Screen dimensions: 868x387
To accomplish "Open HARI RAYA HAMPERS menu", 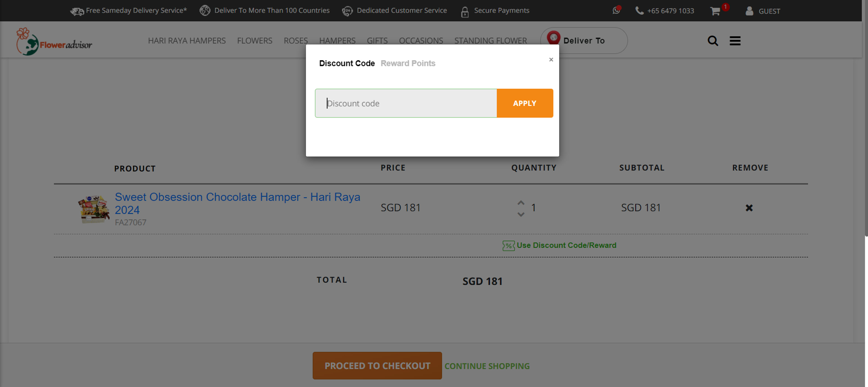I will click(187, 40).
